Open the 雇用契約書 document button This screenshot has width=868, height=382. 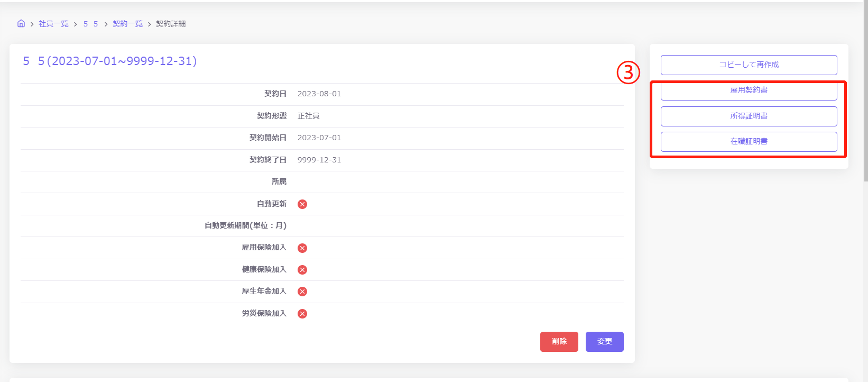(x=749, y=90)
